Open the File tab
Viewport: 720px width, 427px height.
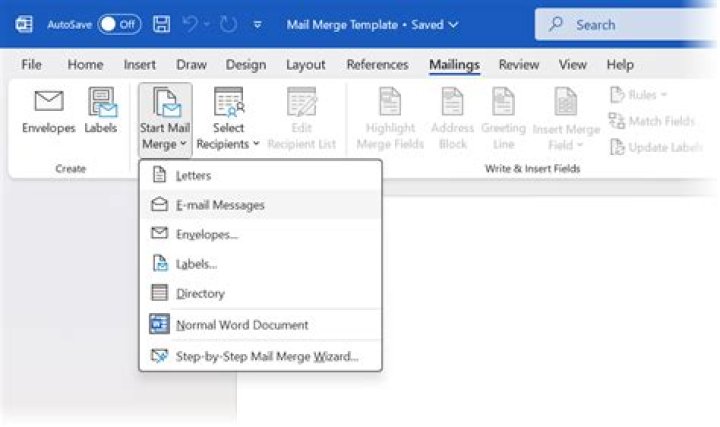(31, 65)
